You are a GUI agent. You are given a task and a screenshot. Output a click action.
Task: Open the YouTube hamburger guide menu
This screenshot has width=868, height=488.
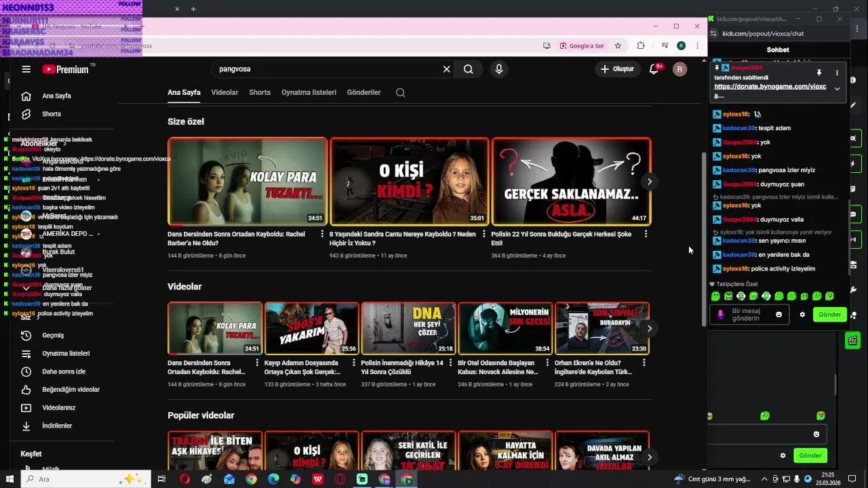(x=26, y=69)
